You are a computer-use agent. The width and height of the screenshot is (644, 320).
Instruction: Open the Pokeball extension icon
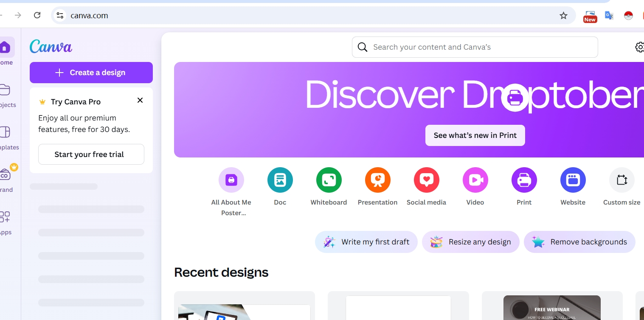(628, 16)
